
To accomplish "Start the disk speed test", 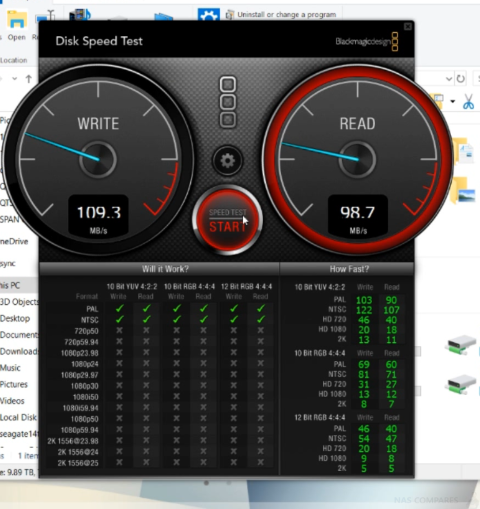I will tap(228, 220).
